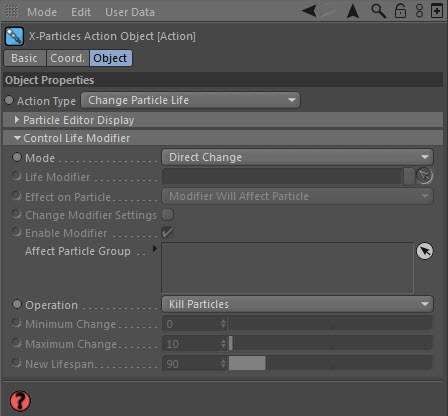Click the up arrow navigation icon
448x416 pixels.
pos(353,11)
